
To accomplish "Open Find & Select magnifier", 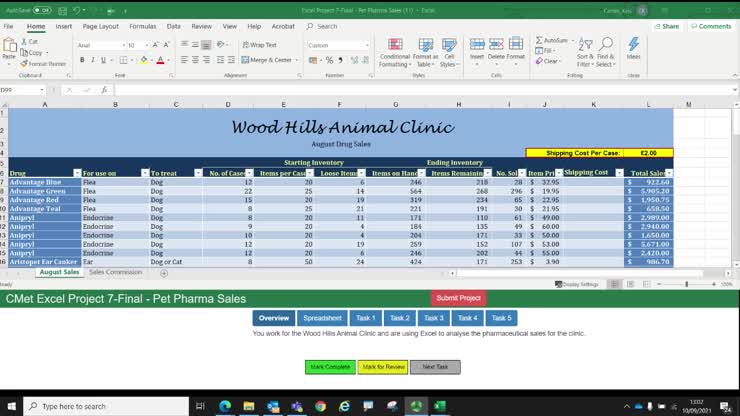I will pos(605,52).
